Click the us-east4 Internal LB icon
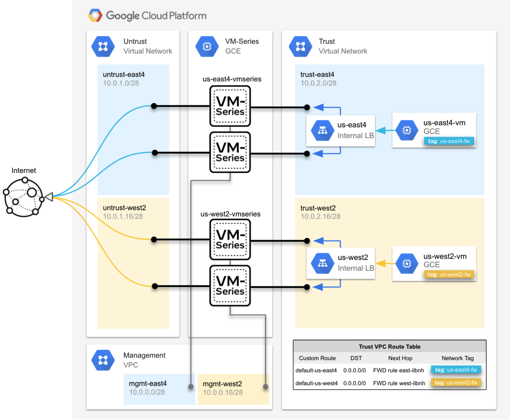The width and height of the screenshot is (510, 420). click(x=322, y=131)
